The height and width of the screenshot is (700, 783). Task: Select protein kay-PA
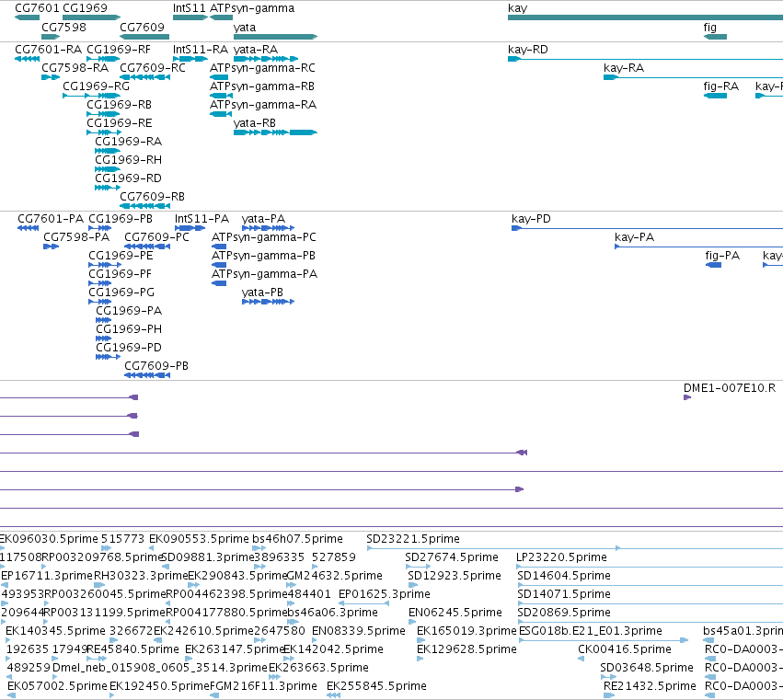(634, 237)
